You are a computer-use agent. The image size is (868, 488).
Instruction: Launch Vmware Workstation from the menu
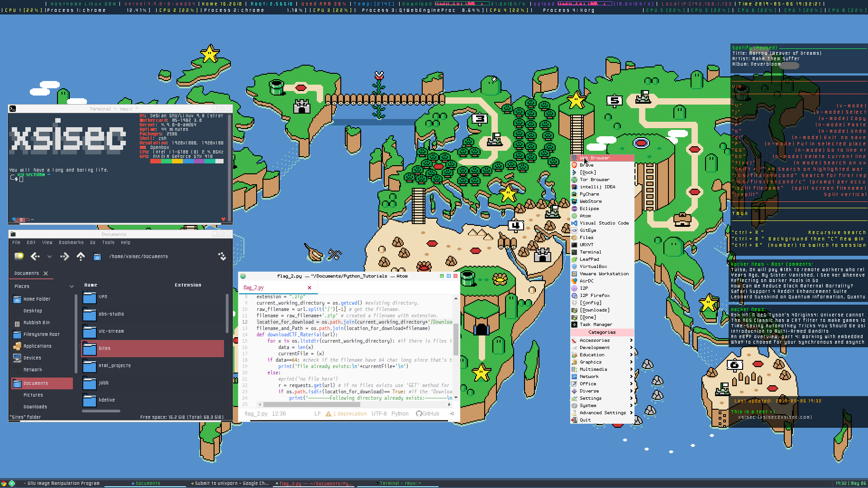(602, 274)
